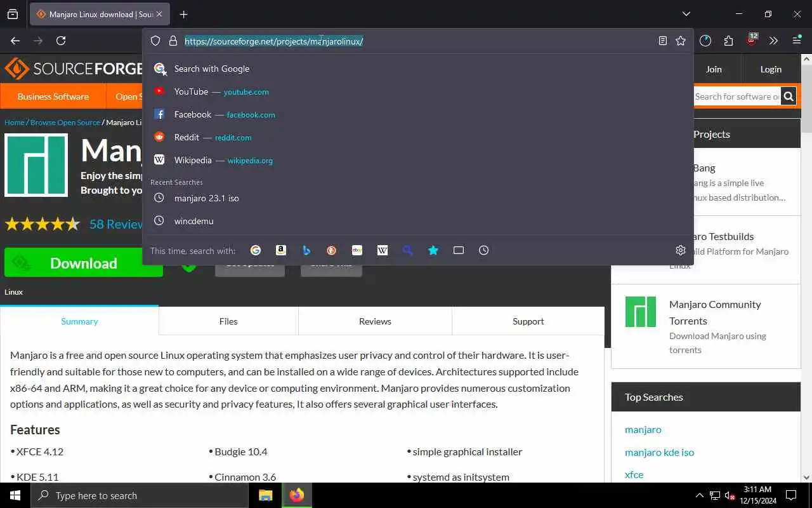Close the Manjaro Linux download tab
Viewport: 812px width, 508px height.
tap(159, 14)
